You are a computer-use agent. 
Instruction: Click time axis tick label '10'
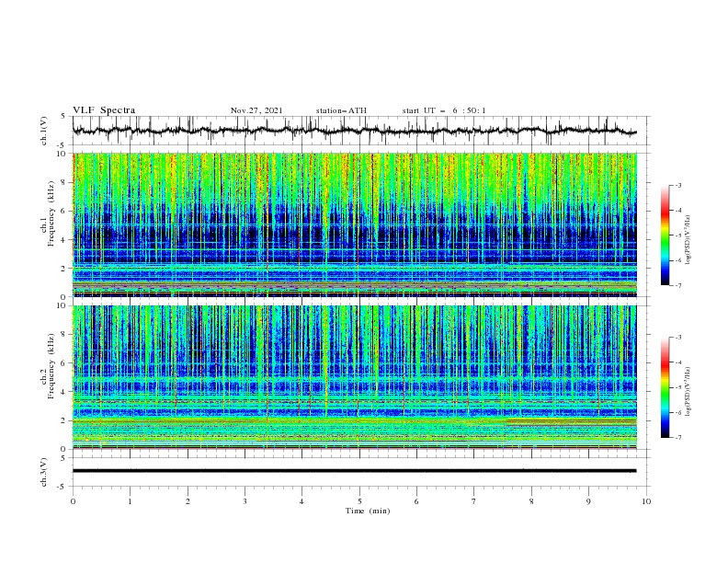tap(646, 501)
